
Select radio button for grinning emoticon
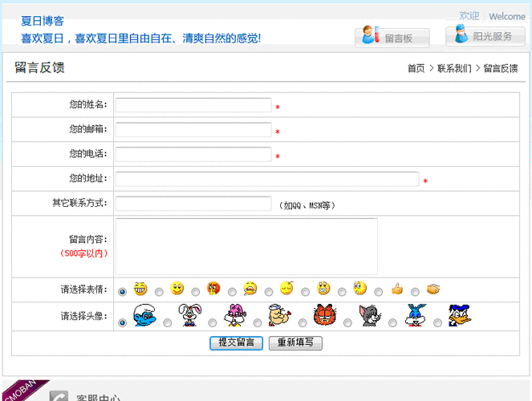(x=123, y=291)
